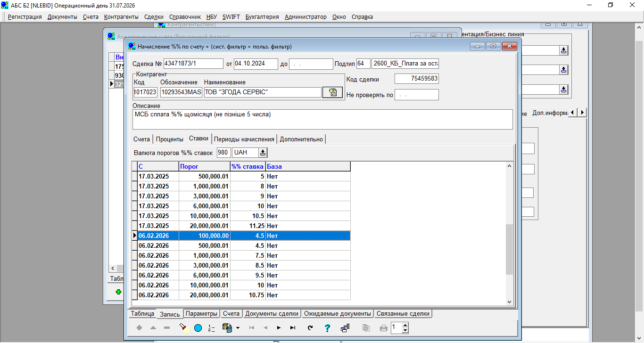The image size is (644, 343).
Task: Select the Счета tab next to Проценты
Action: (141, 139)
